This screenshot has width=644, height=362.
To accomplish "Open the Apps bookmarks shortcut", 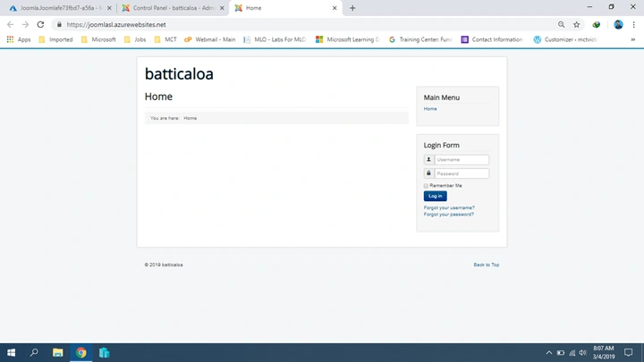I will [19, 39].
